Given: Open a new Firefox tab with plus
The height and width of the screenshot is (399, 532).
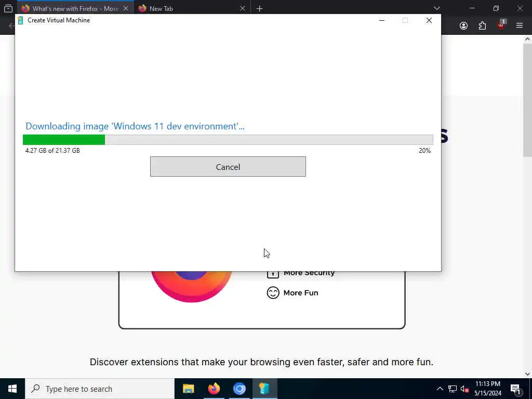Looking at the screenshot, I should click(x=260, y=8).
